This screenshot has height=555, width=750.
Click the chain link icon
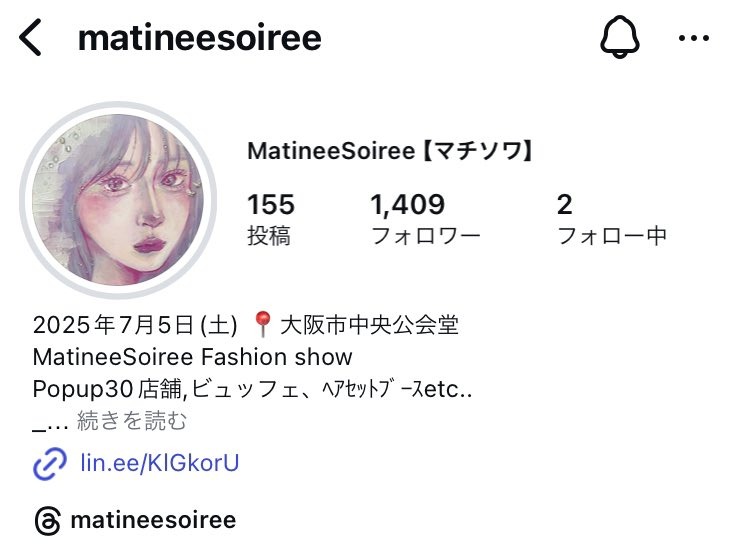coord(50,463)
